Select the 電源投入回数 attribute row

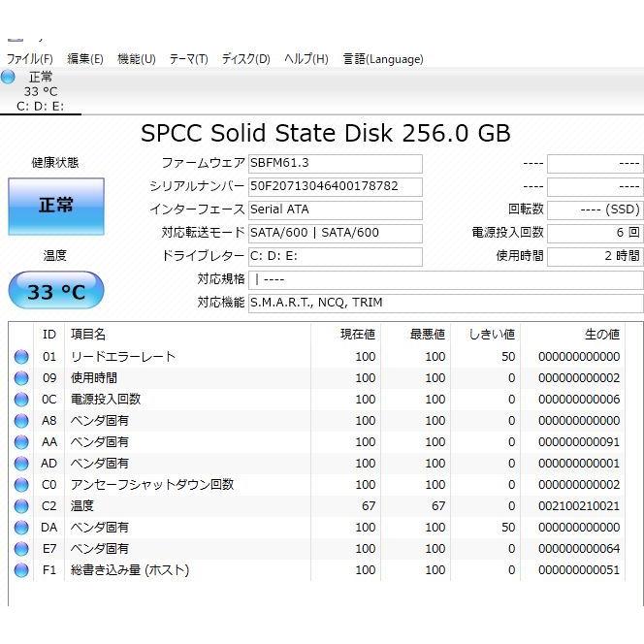[316, 400]
